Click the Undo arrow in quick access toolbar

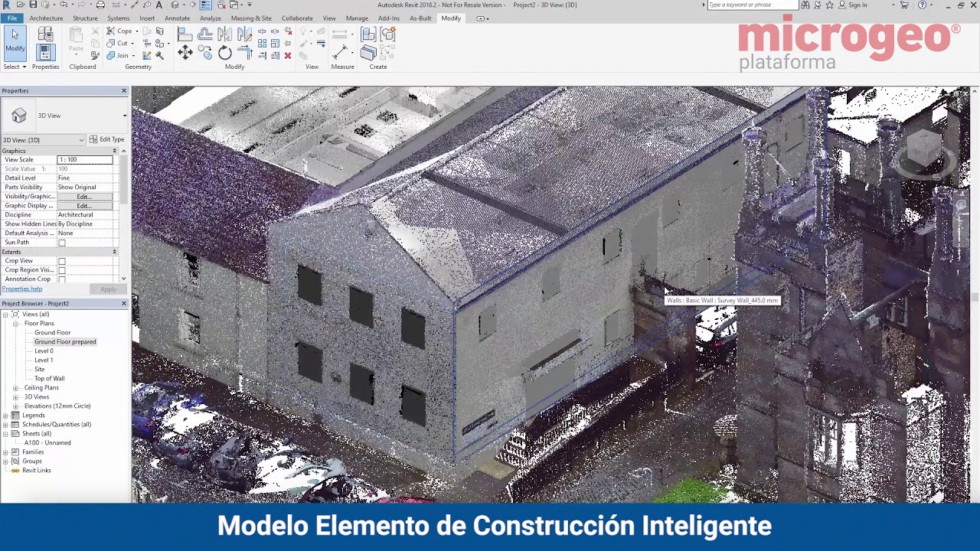coord(64,5)
